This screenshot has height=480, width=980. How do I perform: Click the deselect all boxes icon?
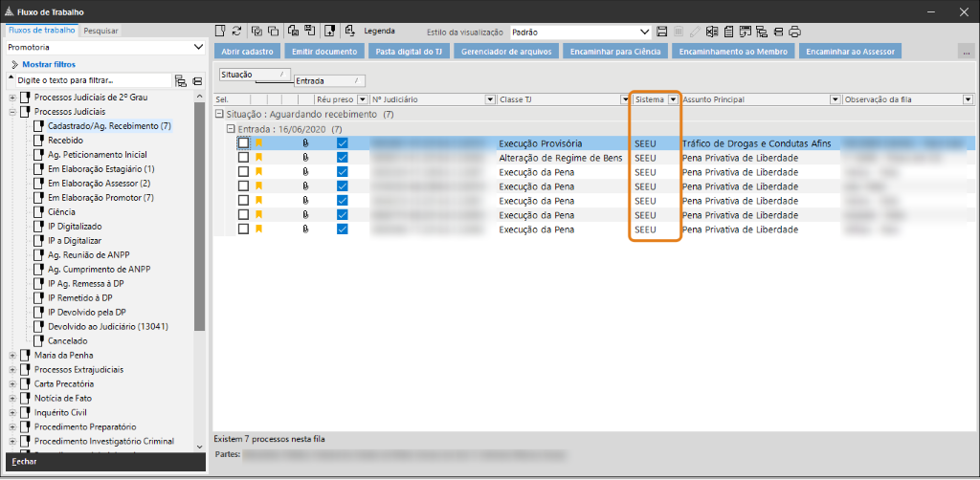point(273,32)
